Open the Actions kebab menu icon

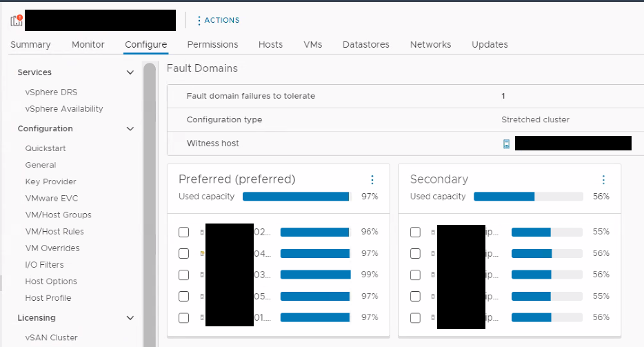199,21
